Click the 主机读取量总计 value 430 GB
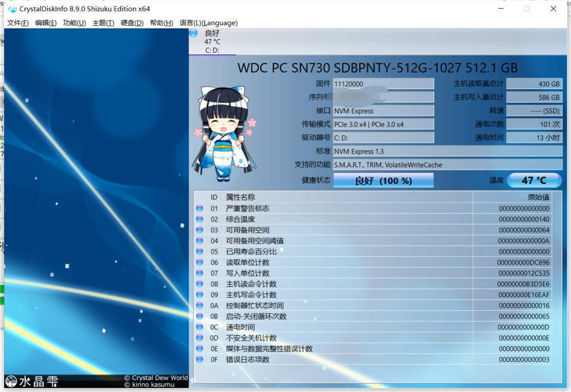Screen dimensions: 571x392 534,84
